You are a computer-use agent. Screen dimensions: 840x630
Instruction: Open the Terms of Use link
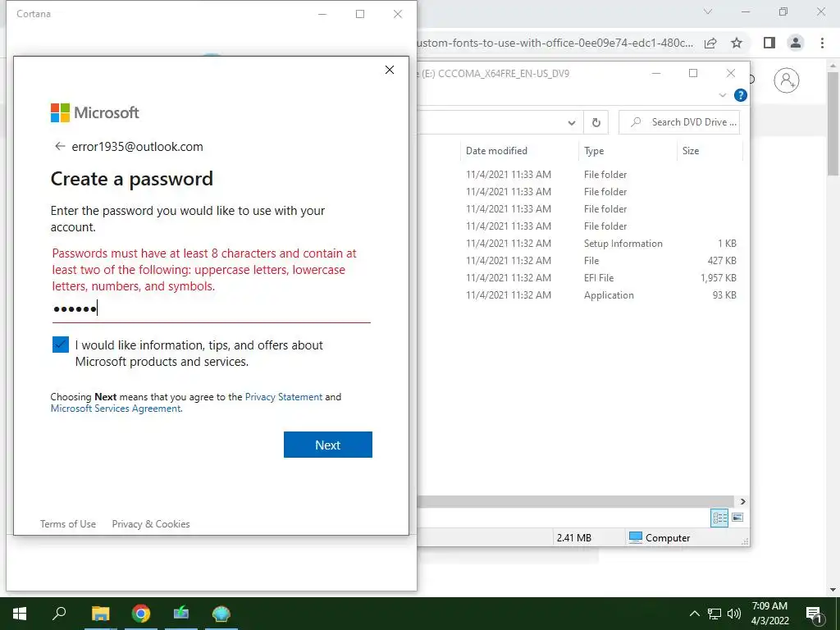coord(68,524)
